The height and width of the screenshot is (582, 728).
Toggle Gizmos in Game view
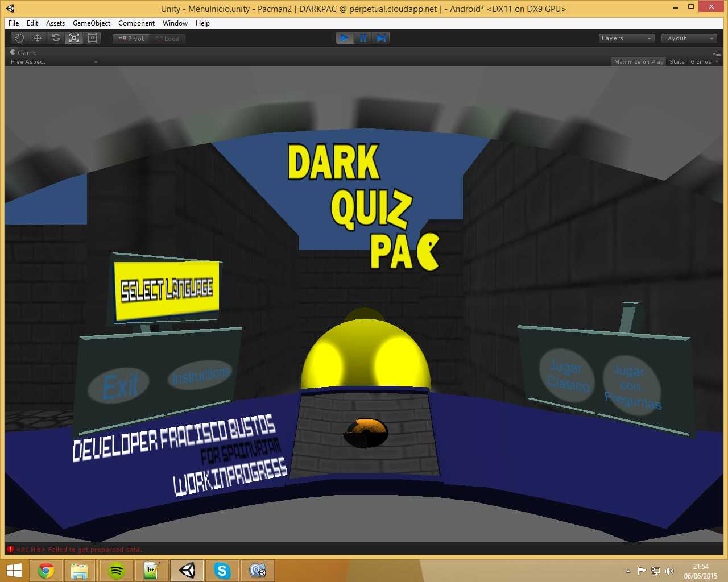701,62
